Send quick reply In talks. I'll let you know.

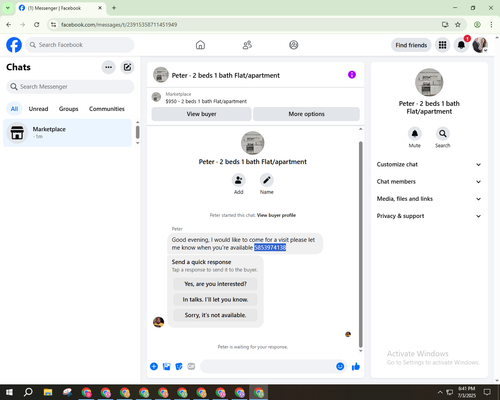215,300
